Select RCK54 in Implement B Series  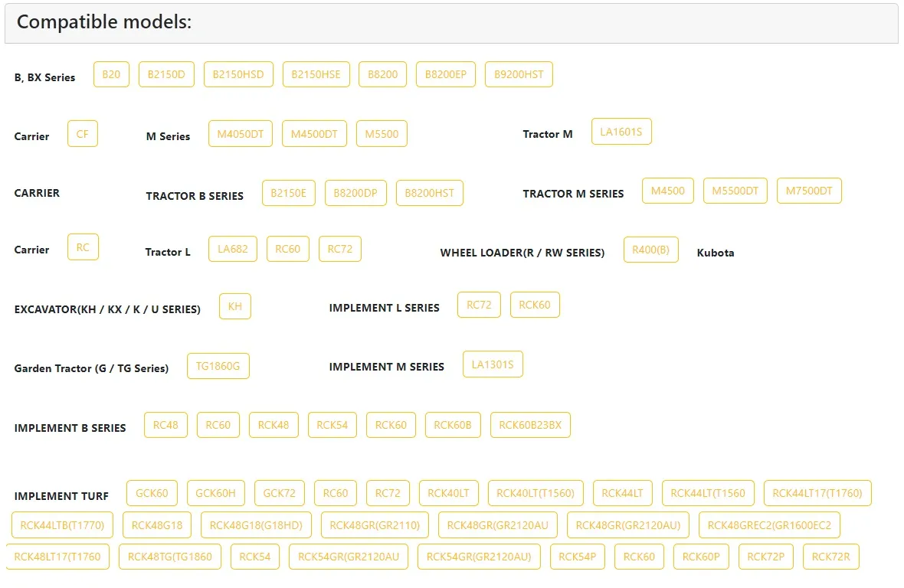(332, 425)
